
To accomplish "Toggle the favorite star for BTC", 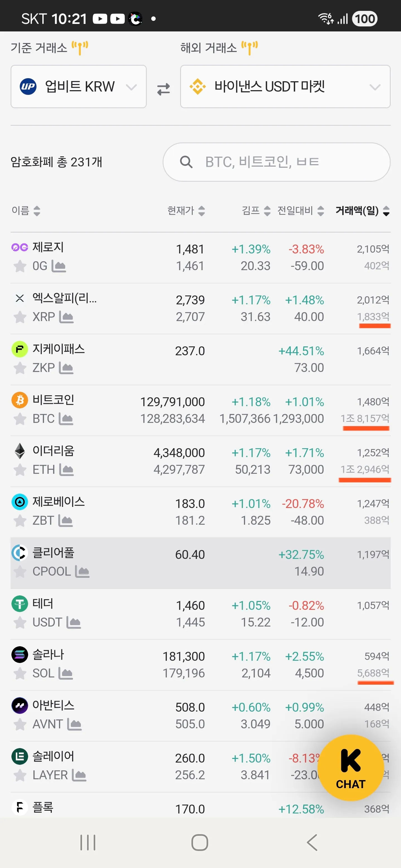I will 20,419.
